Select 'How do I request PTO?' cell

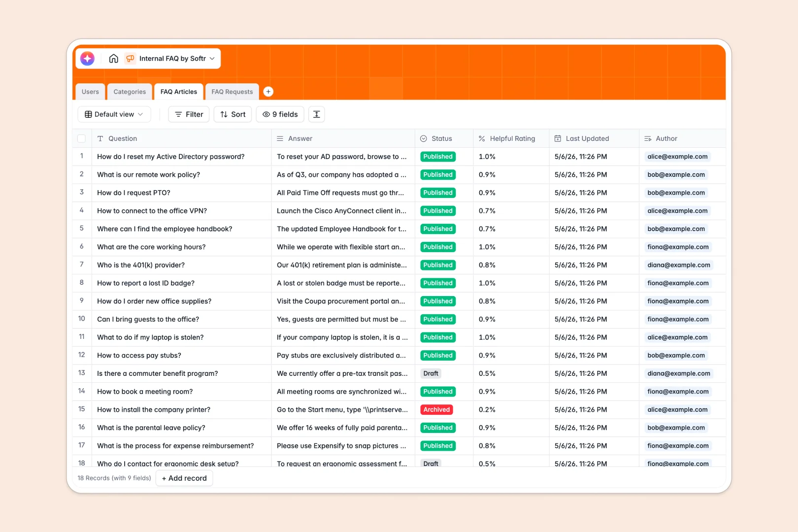coord(181,193)
